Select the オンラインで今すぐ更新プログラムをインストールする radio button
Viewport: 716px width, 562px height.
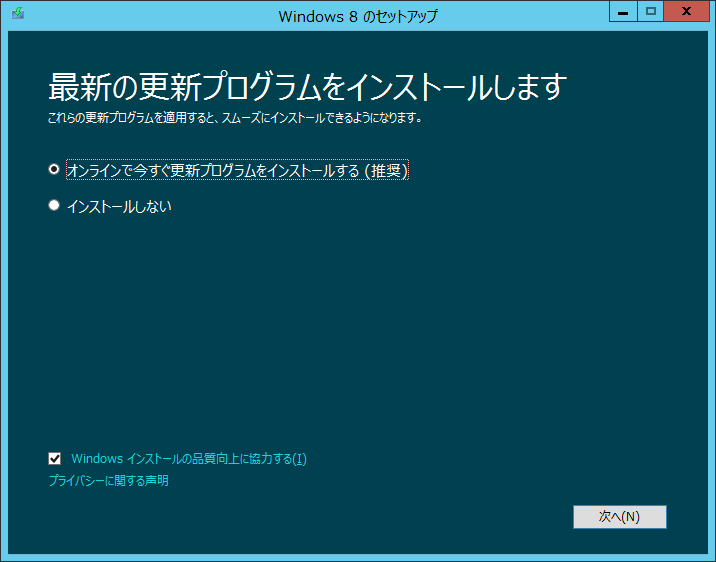click(x=54, y=170)
